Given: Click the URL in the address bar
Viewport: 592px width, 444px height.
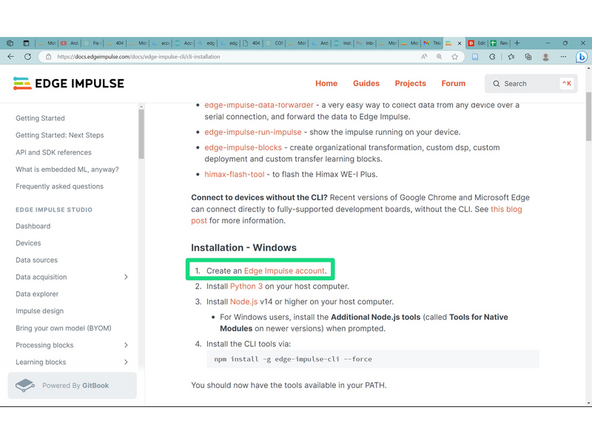Looking at the screenshot, I should pyautogui.click(x=139, y=57).
